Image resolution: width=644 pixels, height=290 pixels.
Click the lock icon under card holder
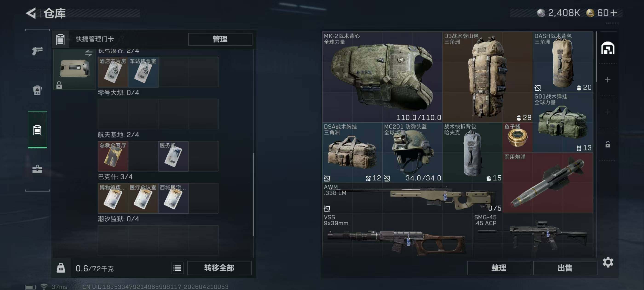point(59,85)
